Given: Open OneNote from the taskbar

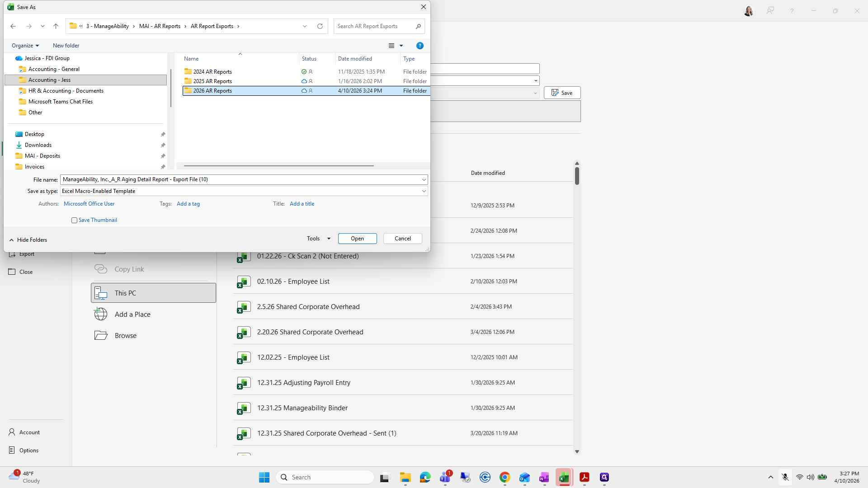Looking at the screenshot, I should click(x=544, y=477).
